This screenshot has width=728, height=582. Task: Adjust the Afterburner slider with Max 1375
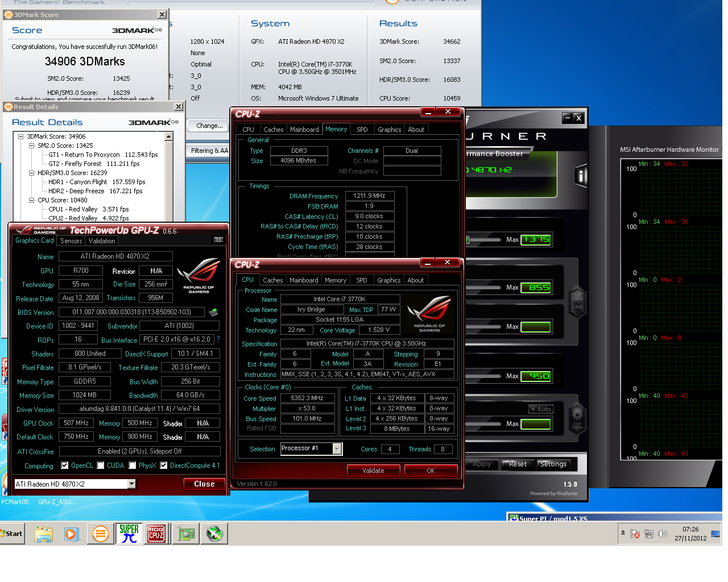click(483, 240)
